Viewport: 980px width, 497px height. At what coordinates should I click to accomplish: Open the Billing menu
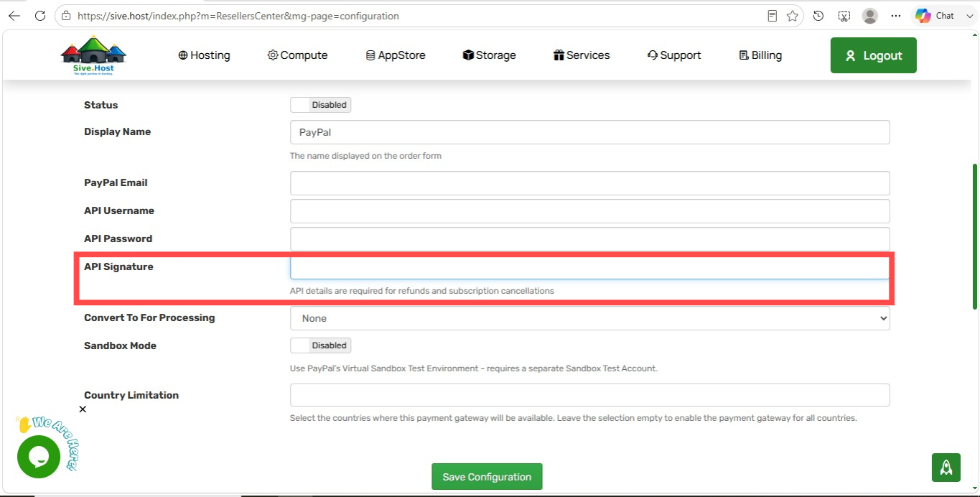point(760,55)
